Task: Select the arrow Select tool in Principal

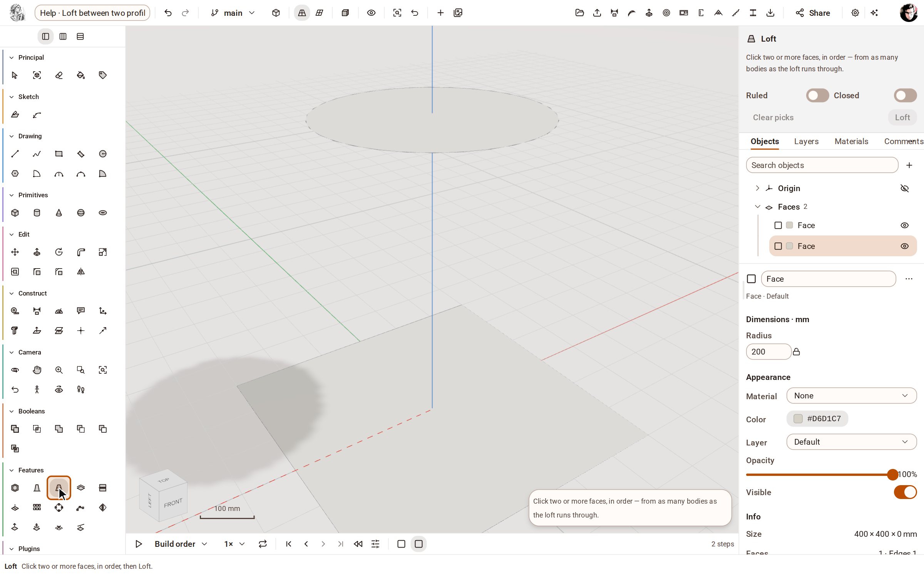Action: [15, 75]
